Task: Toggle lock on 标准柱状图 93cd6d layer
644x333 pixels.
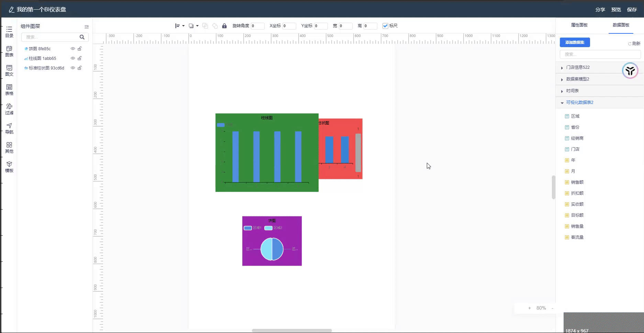Action: [x=80, y=68]
